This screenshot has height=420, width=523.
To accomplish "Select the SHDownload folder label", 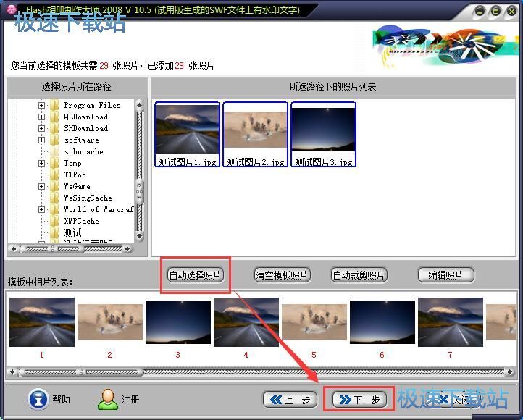I will [x=85, y=129].
